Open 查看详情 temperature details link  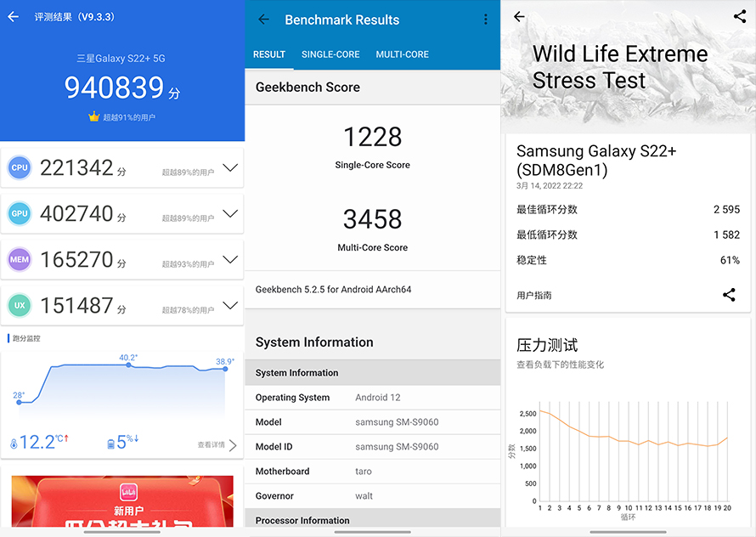[217, 445]
